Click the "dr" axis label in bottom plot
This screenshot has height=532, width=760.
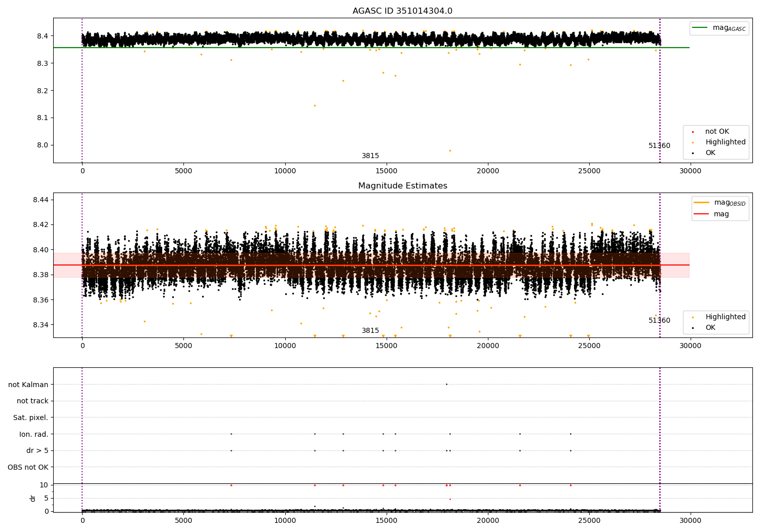[33, 498]
